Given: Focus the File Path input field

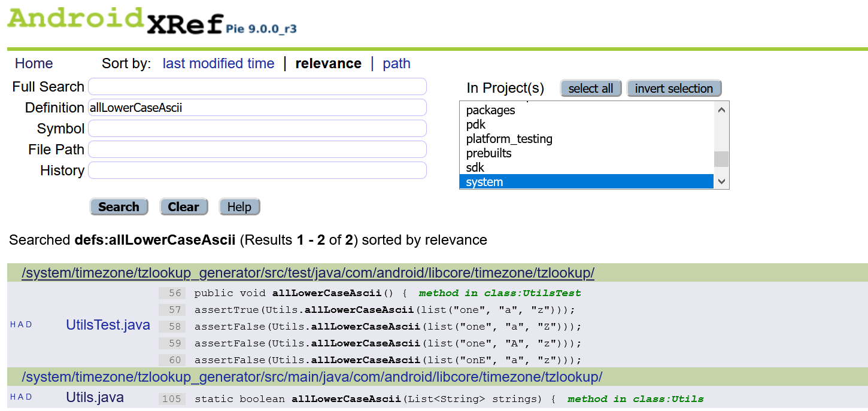Looking at the screenshot, I should point(257,150).
